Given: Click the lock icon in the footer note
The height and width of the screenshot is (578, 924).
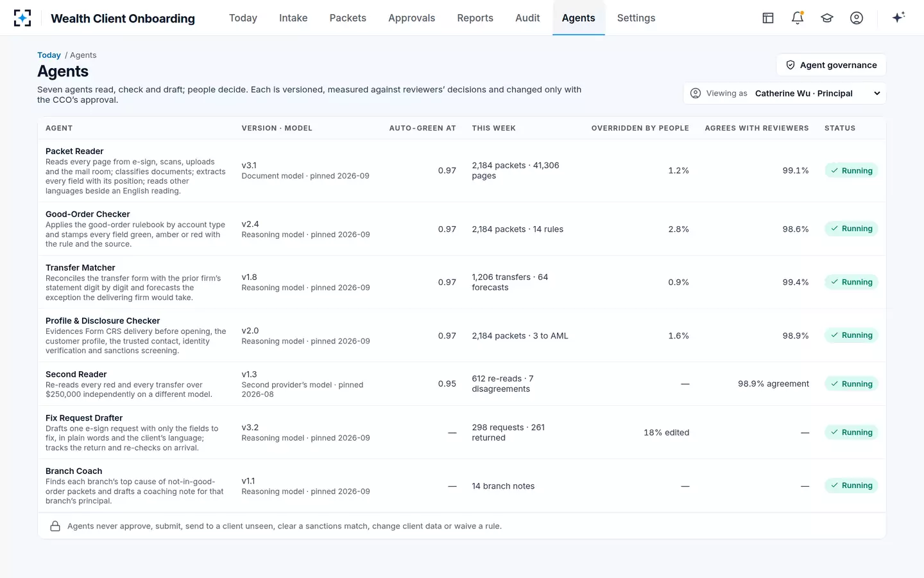Looking at the screenshot, I should [x=55, y=526].
